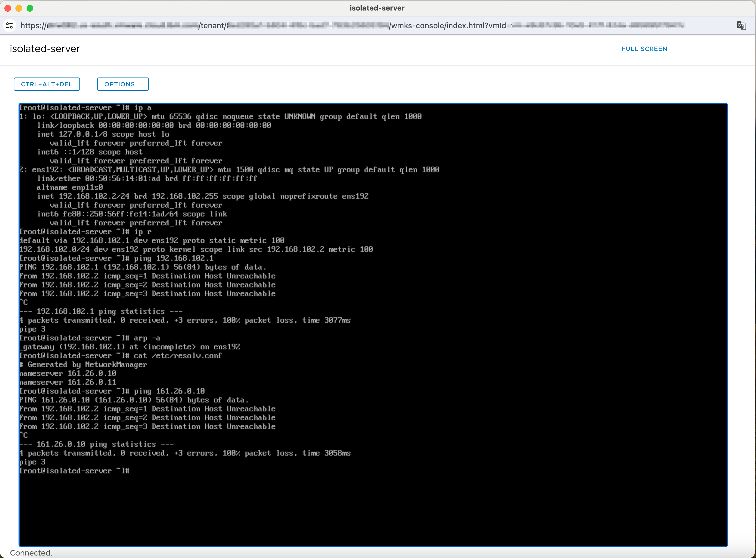Click the nameserver 161.26.0.11 line
Screen dimensions: 756x558
(x=68, y=382)
